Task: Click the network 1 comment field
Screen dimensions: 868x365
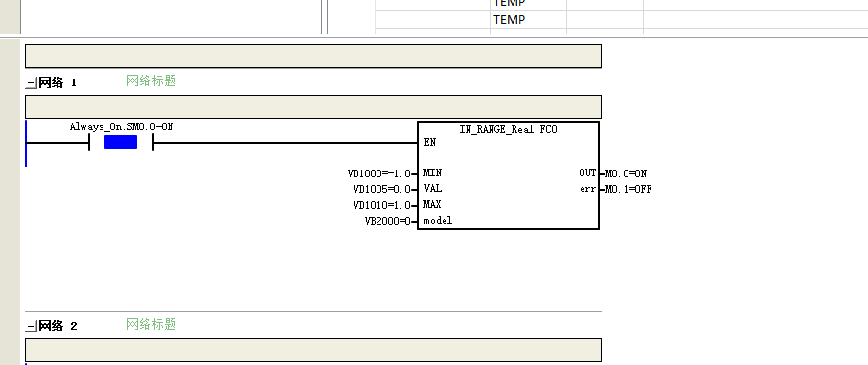Action: pyautogui.click(x=313, y=107)
